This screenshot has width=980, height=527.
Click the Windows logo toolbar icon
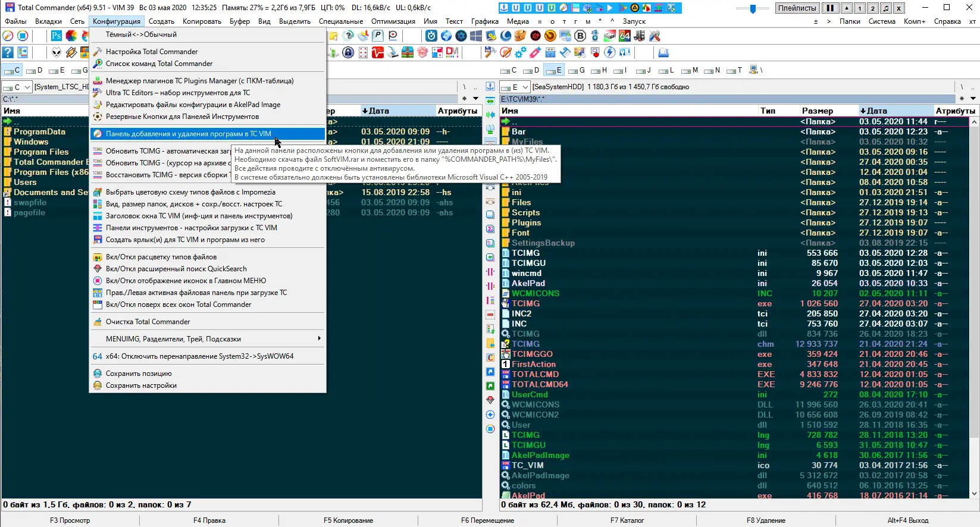[x=476, y=36]
